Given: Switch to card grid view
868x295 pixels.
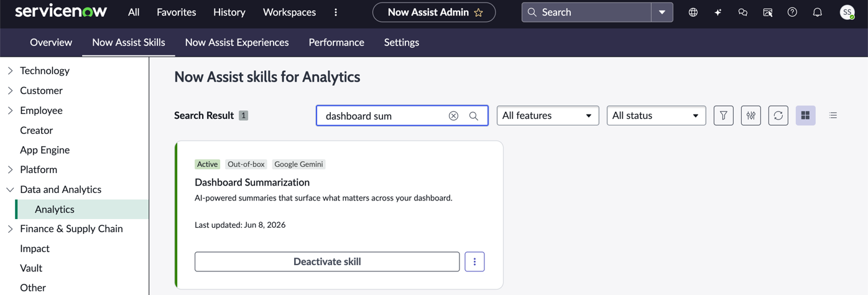Looking at the screenshot, I should [806, 116].
